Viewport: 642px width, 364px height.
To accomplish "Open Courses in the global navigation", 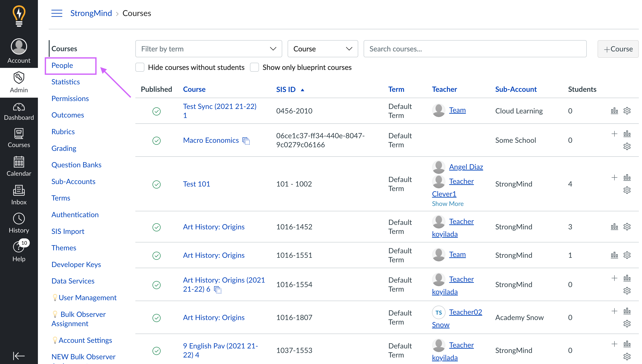I will click(19, 138).
